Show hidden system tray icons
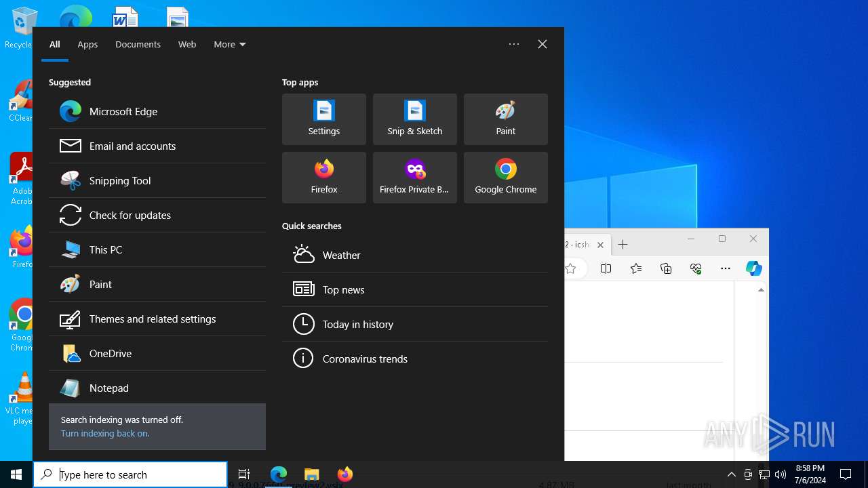The width and height of the screenshot is (868, 488). coord(731,474)
